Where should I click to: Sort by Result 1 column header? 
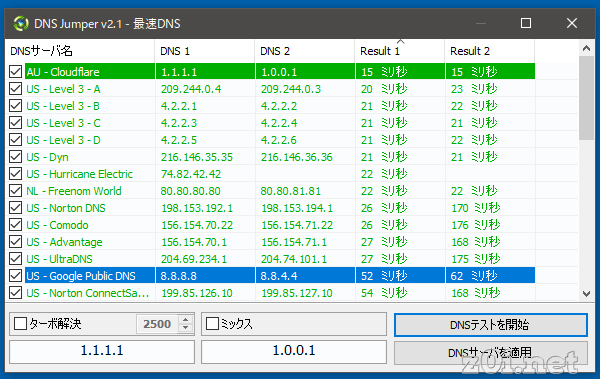pos(400,51)
